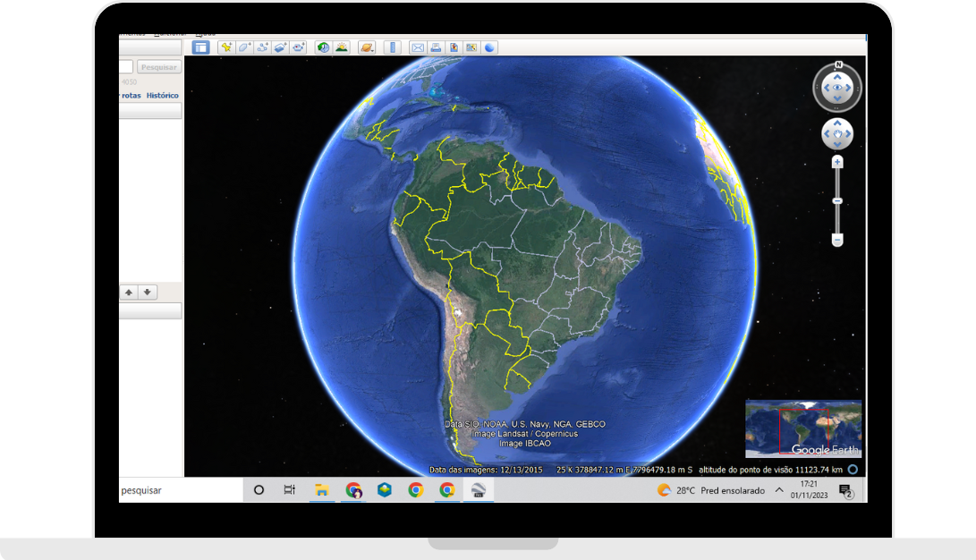
Task: Click the zoom slider handle
Action: tap(837, 201)
